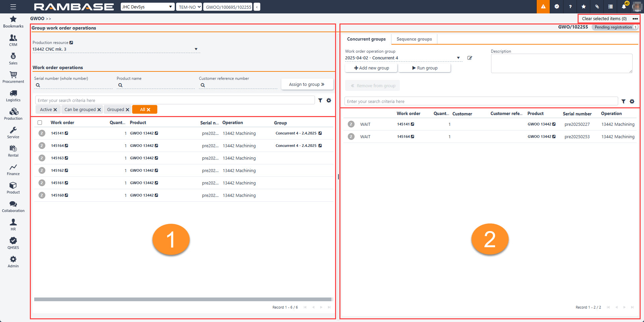Viewport: 644px width, 322px height.
Task: Open the Logistics module icon
Action: [13, 96]
